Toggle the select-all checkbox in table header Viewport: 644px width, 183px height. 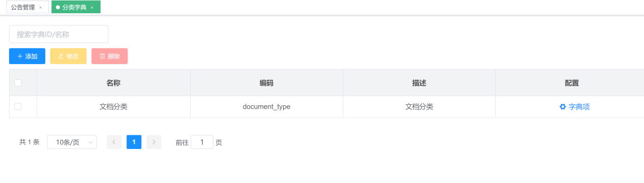[18, 83]
